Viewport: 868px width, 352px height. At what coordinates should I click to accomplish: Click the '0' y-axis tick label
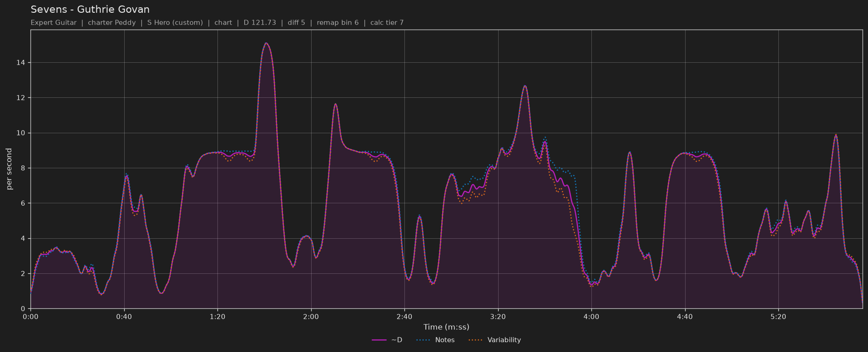tap(24, 309)
